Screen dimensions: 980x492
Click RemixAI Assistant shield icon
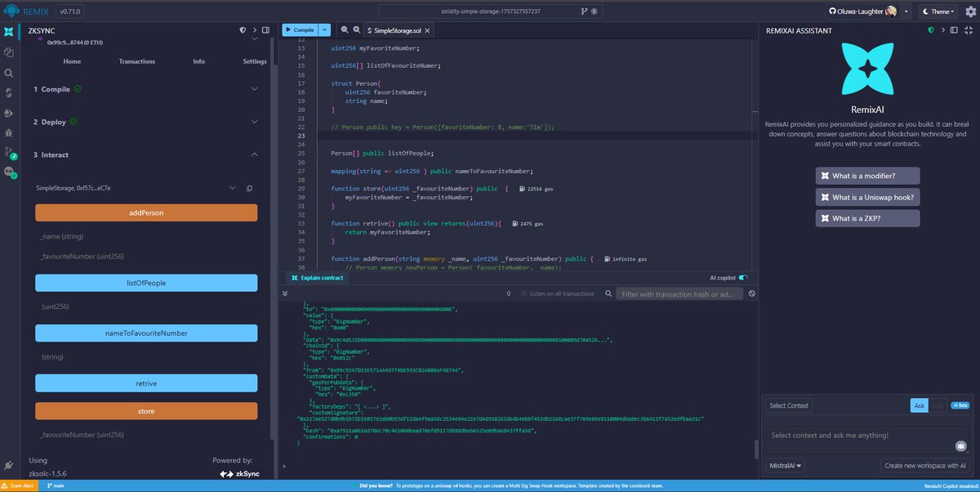click(930, 30)
